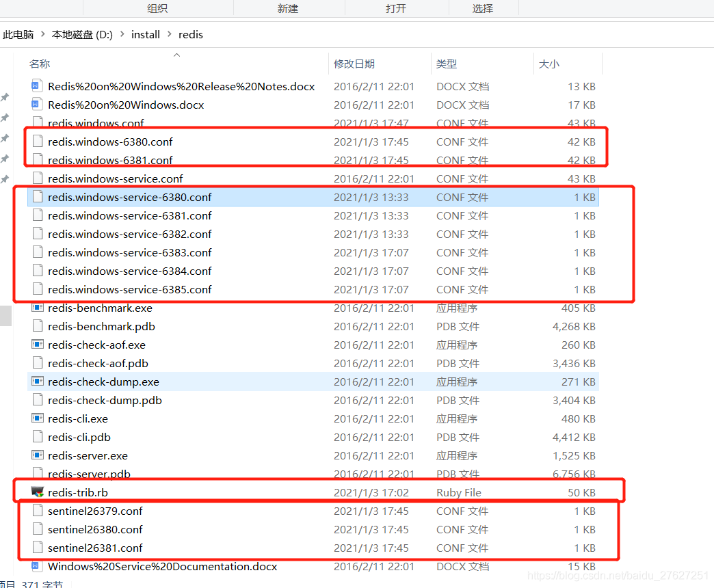Screen dimensions: 714x588
Task: Open the 打开 ribbon group
Action: pyautogui.click(x=396, y=8)
